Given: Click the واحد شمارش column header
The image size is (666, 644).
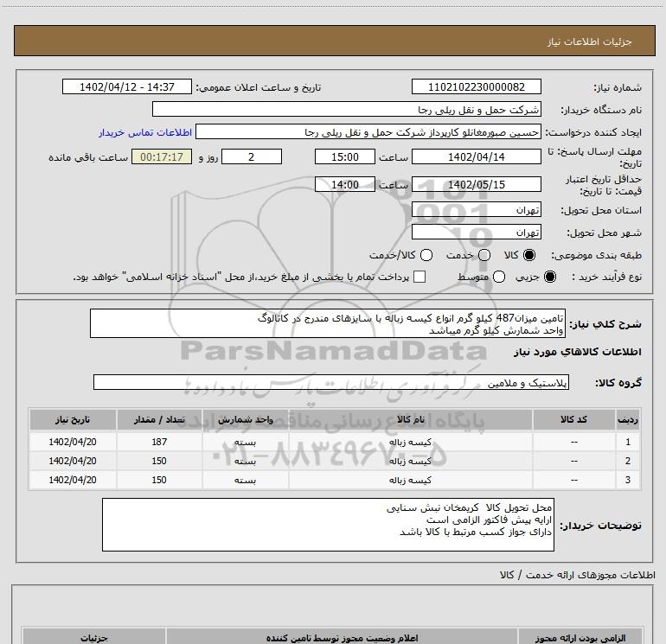Looking at the screenshot, I should coord(246,419).
